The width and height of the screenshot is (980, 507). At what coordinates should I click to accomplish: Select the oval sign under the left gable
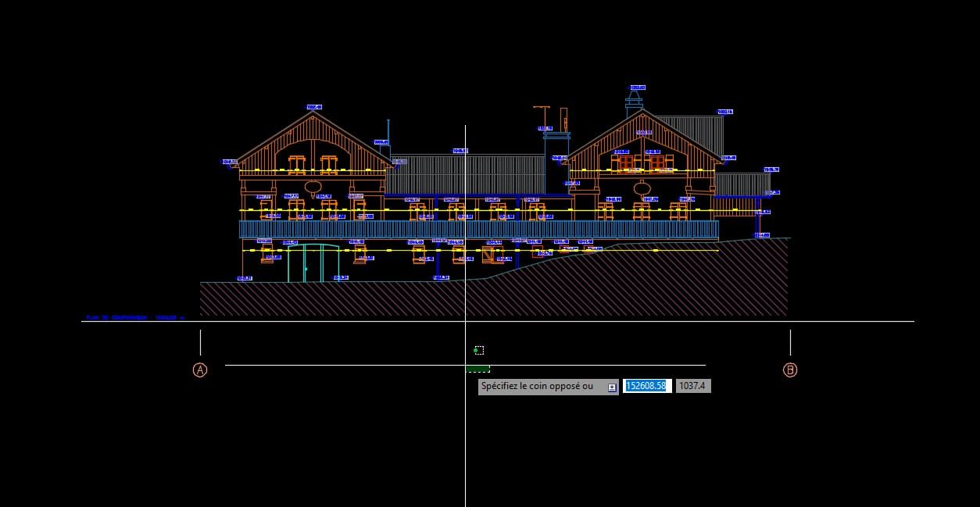[x=313, y=187]
